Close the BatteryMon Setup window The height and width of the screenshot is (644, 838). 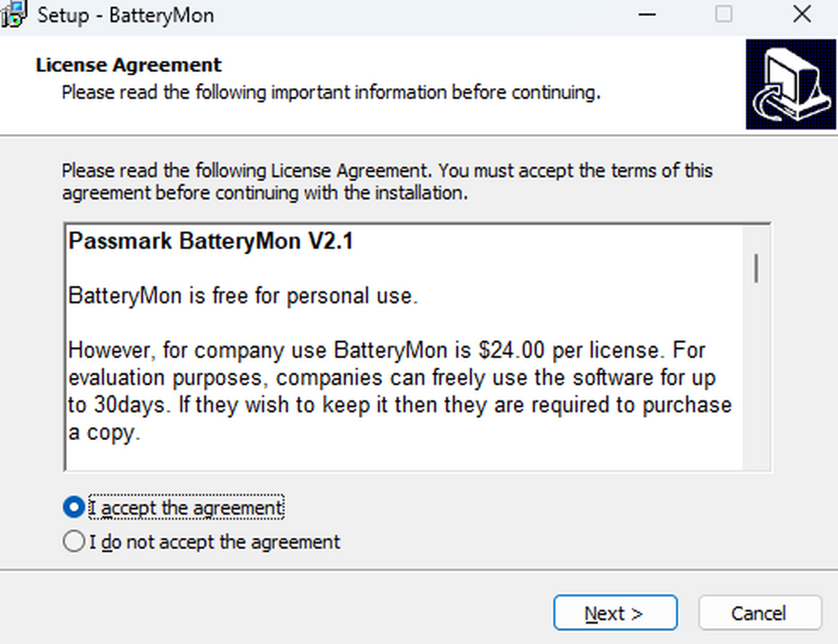(x=802, y=15)
